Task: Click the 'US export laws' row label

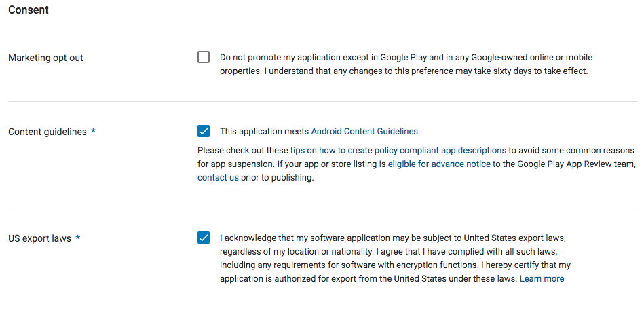Action: coord(39,238)
